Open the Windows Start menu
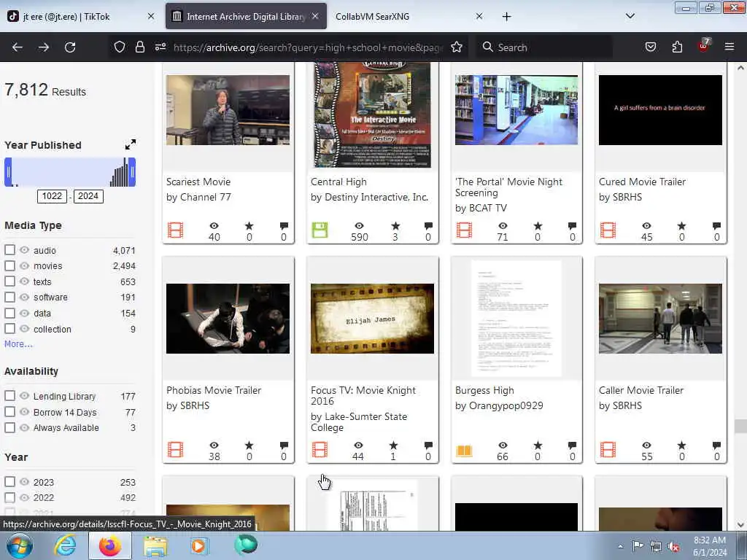Screen dimensions: 747x560 pyautogui.click(x=20, y=545)
